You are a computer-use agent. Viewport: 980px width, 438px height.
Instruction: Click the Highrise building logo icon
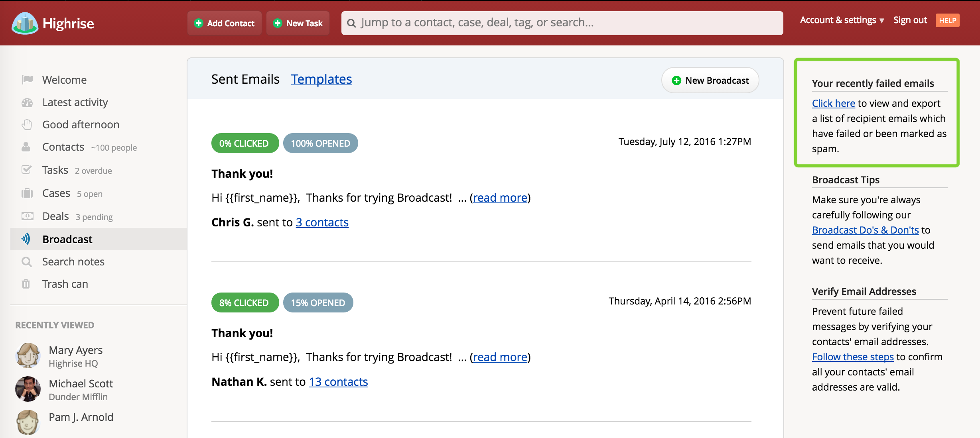(25, 23)
